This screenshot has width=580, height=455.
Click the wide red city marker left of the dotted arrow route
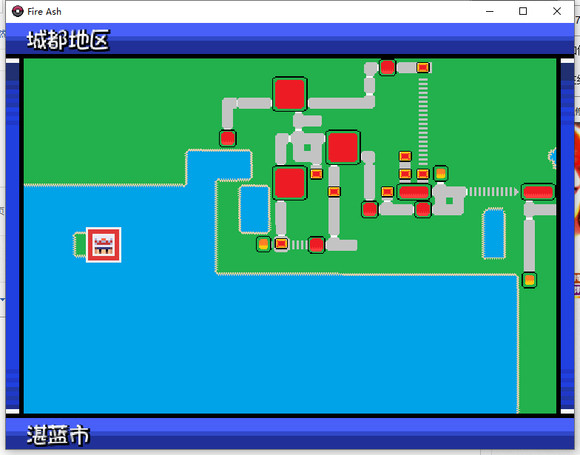(414, 192)
